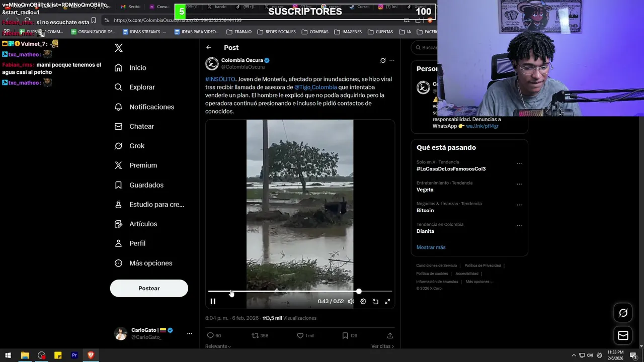Image resolution: width=644 pixels, height=362 pixels.
Task: Click the Postear button
Action: coord(149,288)
